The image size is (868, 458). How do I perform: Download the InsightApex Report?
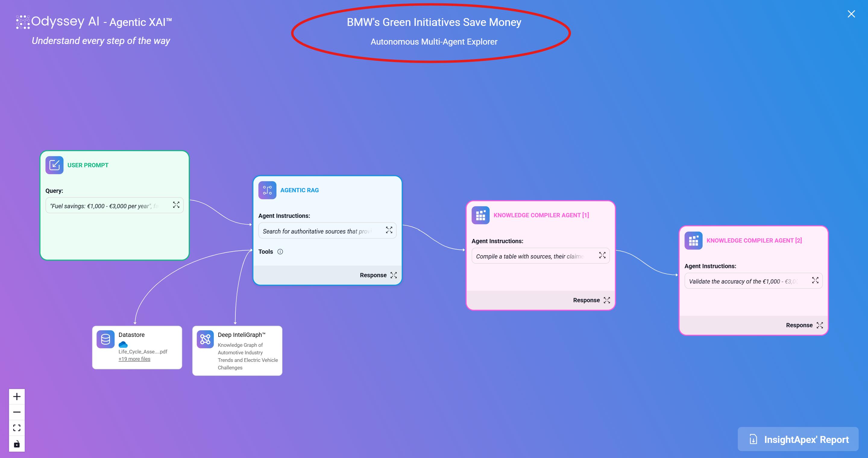pyautogui.click(x=798, y=439)
